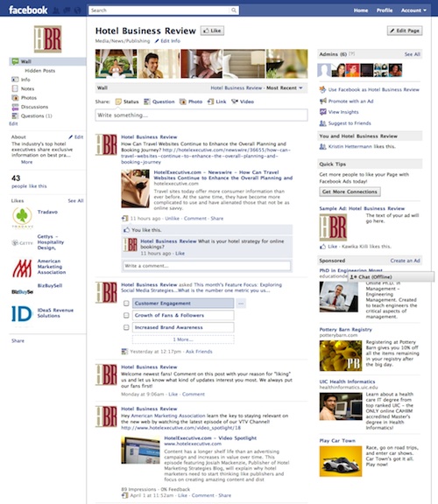Click in the Write a comment field
The image size is (438, 504).
[x=207, y=266]
